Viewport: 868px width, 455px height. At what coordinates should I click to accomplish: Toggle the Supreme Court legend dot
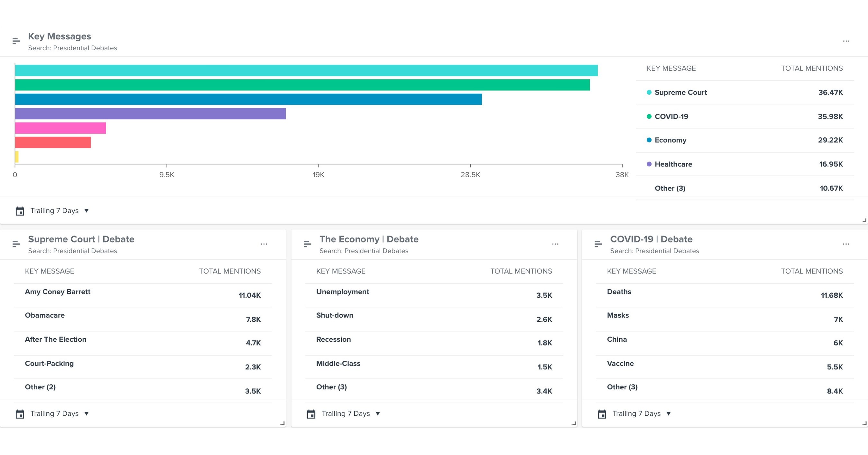[649, 92]
